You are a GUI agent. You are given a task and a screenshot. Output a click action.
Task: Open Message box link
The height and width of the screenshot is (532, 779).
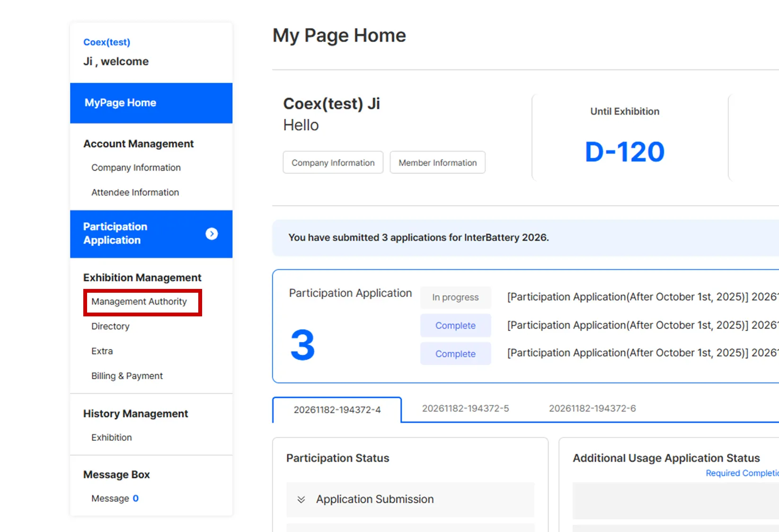[115, 498]
